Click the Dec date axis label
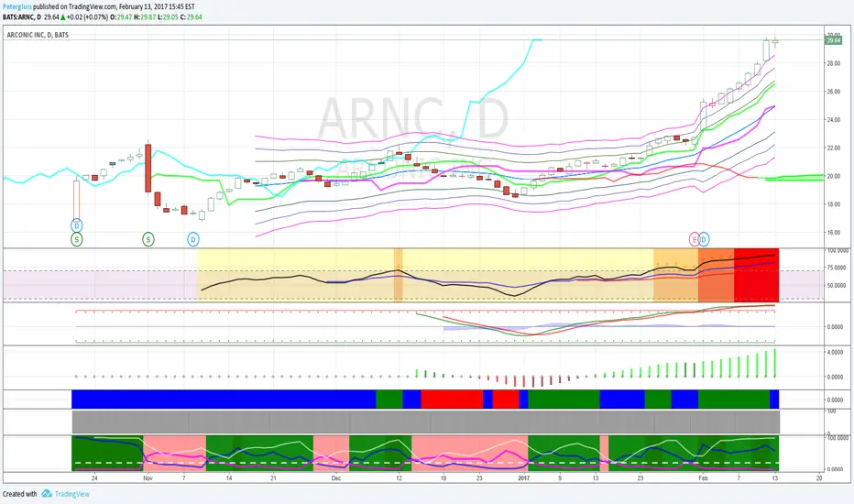Image resolution: width=854 pixels, height=504 pixels. tap(336, 478)
